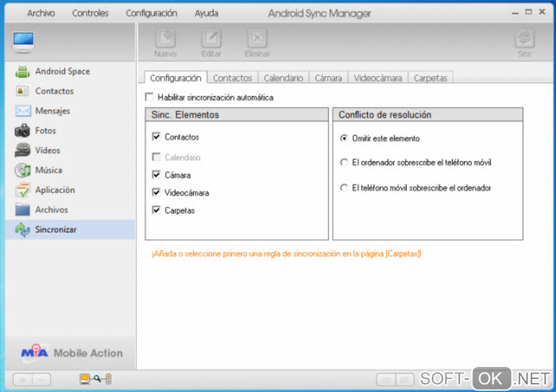Uncheck the Videocámara sync element checkbox
The width and height of the screenshot is (556, 392).
click(156, 192)
